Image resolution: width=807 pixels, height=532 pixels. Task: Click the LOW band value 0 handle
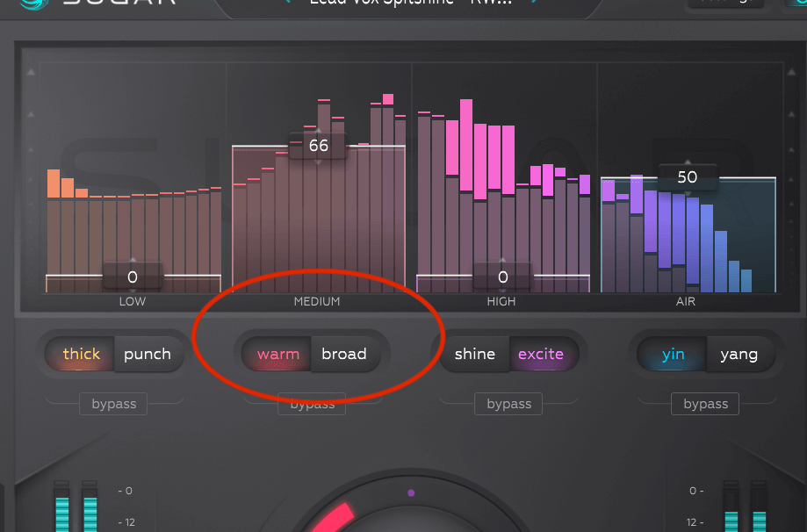(x=133, y=277)
